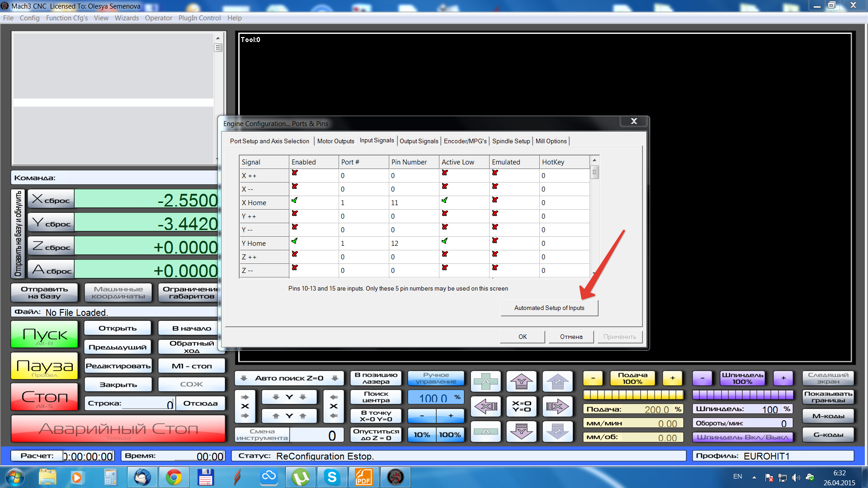Click Automated Setup of Inputs button
The image size is (868, 488).
[x=549, y=308]
